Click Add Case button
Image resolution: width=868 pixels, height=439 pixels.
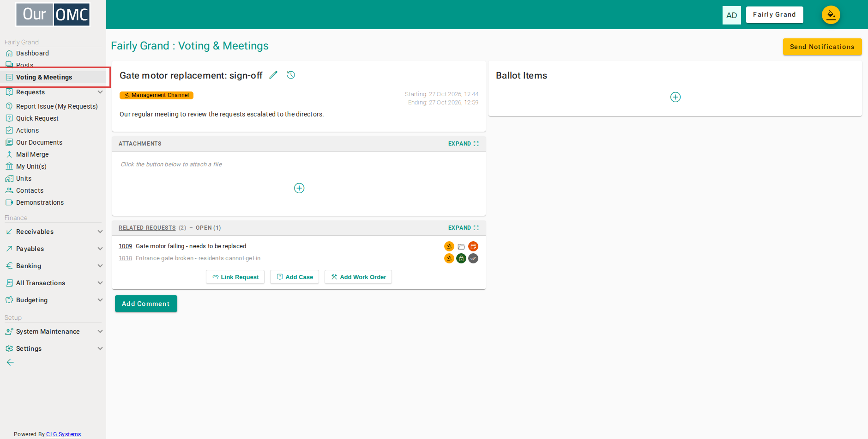(x=295, y=277)
